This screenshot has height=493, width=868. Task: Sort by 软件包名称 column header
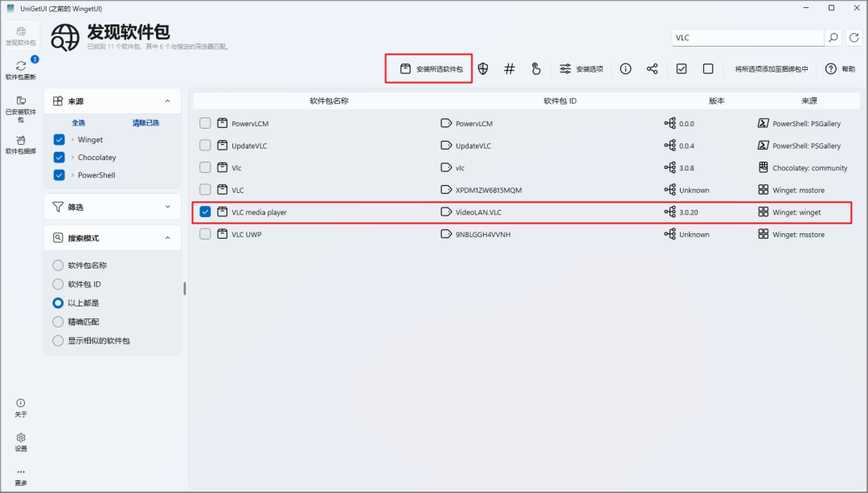point(329,101)
